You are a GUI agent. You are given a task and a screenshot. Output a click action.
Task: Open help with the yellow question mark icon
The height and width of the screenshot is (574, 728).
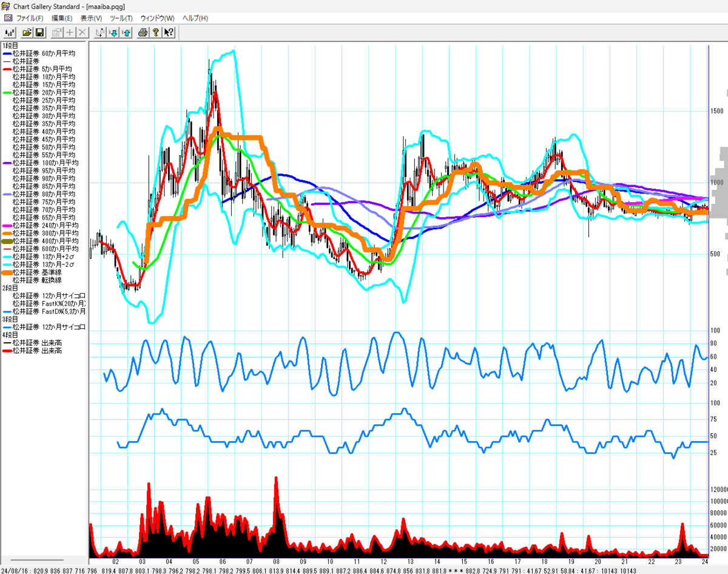[x=155, y=32]
